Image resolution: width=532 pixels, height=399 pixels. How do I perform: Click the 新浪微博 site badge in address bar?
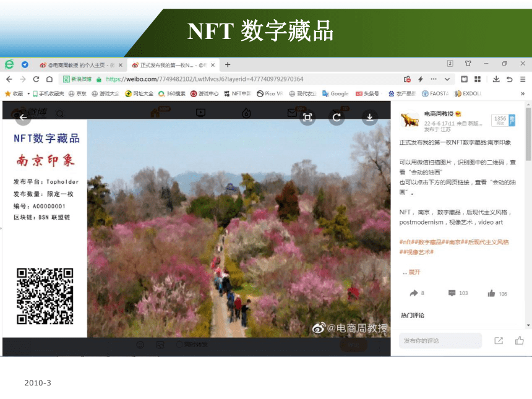tap(78, 79)
